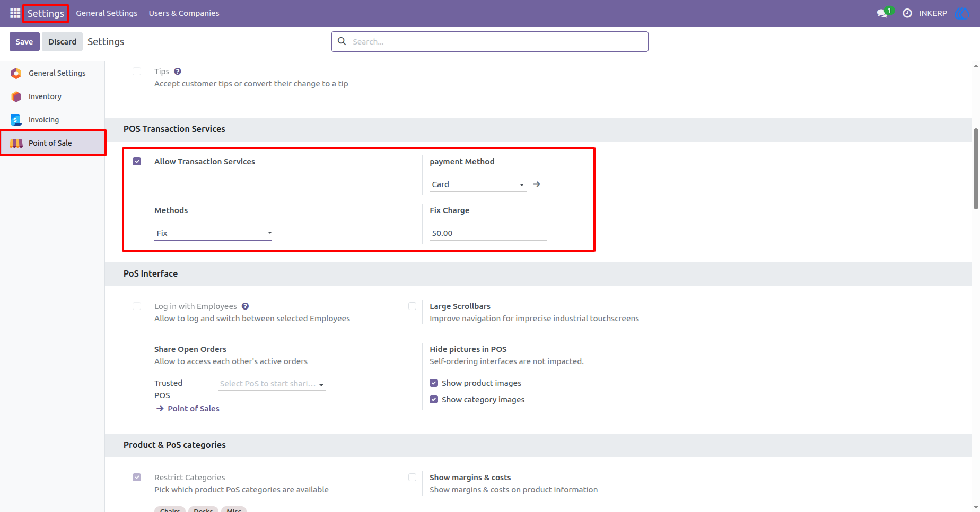Toggle the Restrict Categories checkbox
This screenshot has width=980, height=512.
(x=137, y=478)
